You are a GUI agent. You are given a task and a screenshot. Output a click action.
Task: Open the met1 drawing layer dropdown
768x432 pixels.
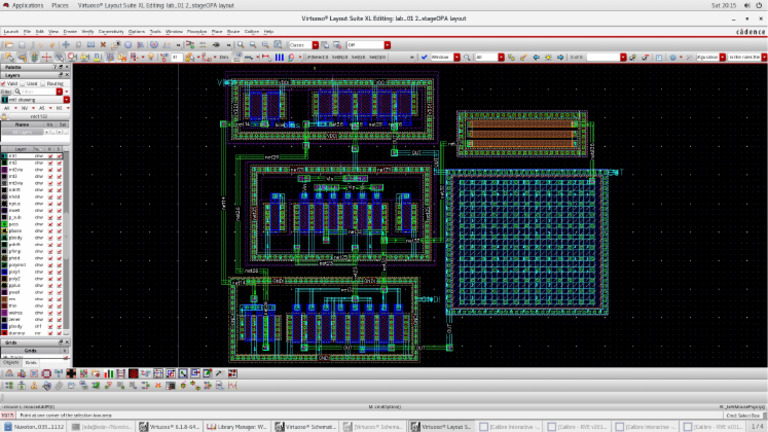(x=66, y=99)
